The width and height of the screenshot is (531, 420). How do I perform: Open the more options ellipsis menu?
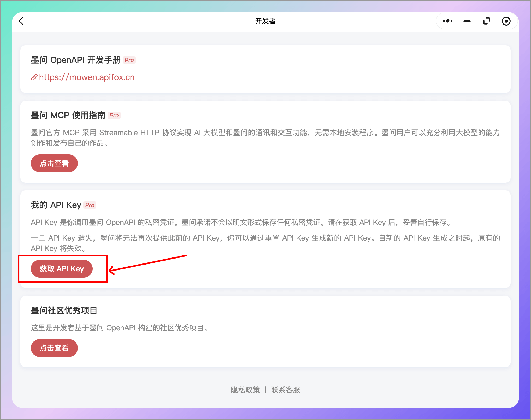447,21
